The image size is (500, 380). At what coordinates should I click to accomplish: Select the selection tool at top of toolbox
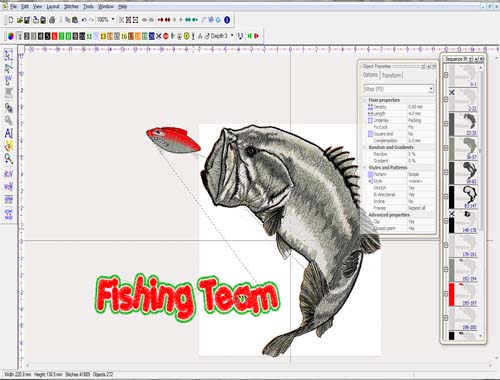pos(9,55)
